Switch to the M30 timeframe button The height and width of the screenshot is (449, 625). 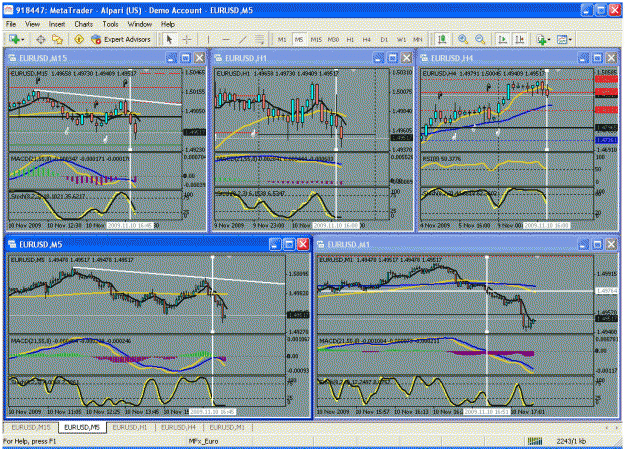tap(333, 39)
